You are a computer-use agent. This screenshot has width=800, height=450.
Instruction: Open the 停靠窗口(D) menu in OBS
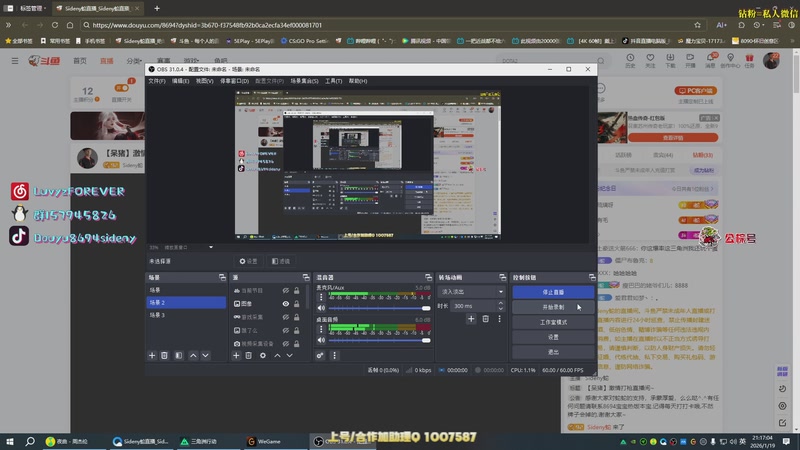pyautogui.click(x=234, y=81)
